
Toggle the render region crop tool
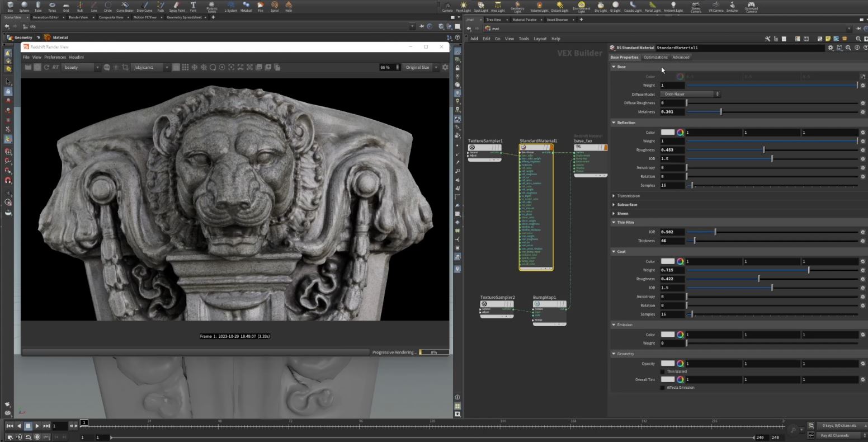coord(125,67)
